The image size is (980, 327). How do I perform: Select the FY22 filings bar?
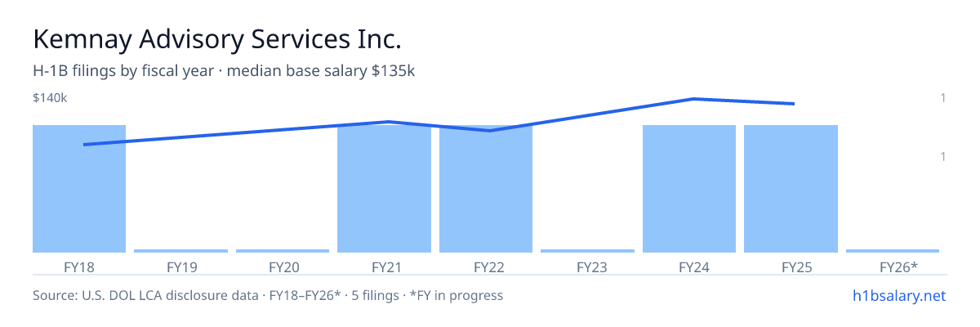486,189
